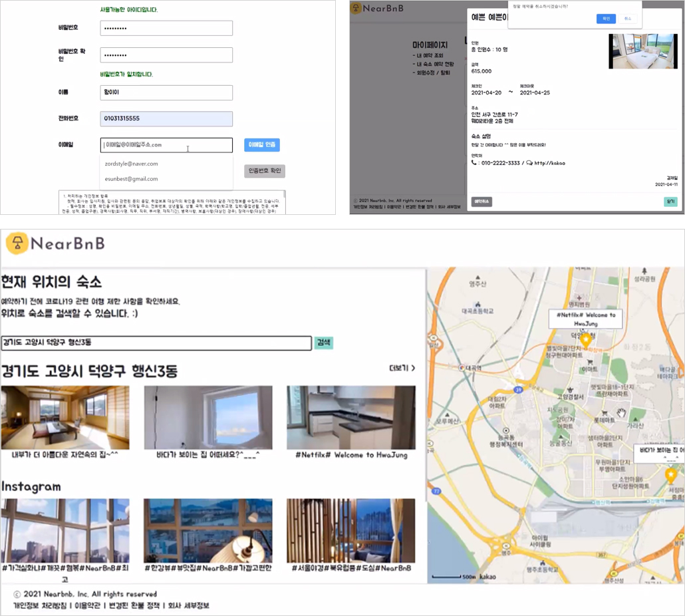Click the green 검색 search button
The height and width of the screenshot is (616, 685).
pyautogui.click(x=324, y=343)
